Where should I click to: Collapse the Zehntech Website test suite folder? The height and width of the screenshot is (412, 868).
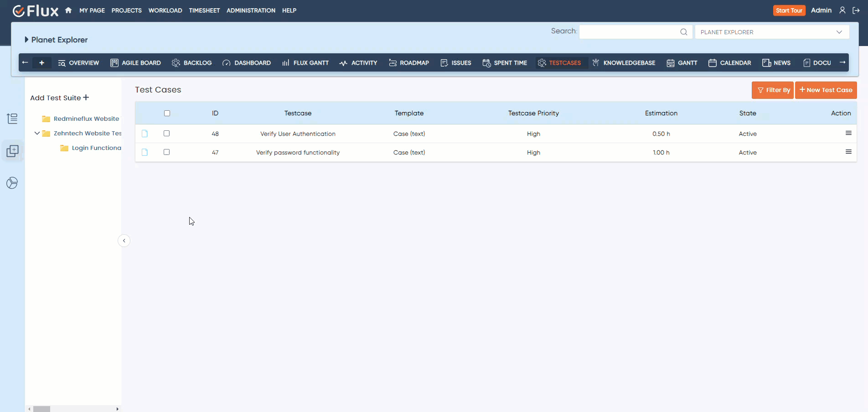click(x=37, y=133)
